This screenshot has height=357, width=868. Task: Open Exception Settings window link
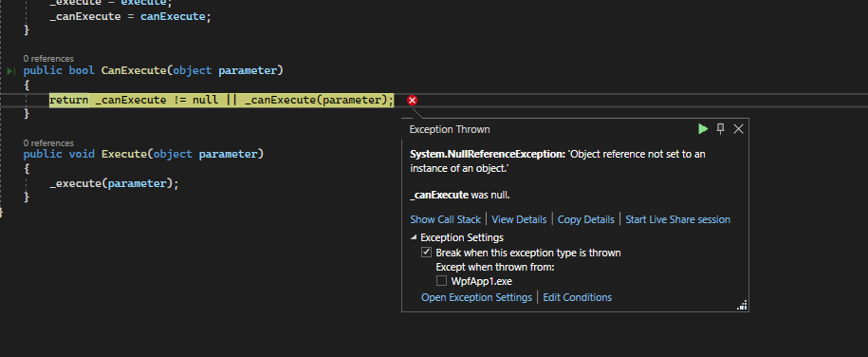pos(476,297)
